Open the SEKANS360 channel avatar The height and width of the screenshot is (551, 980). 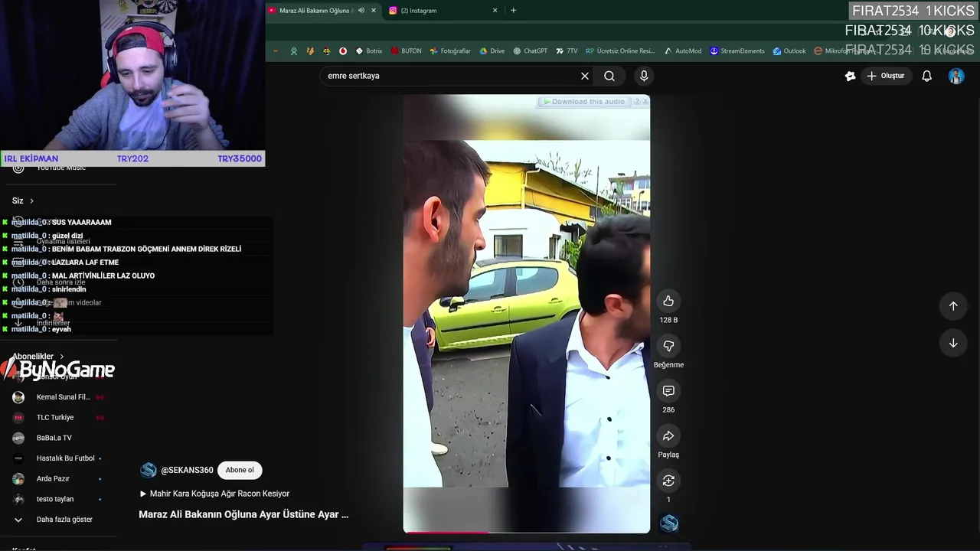(149, 470)
